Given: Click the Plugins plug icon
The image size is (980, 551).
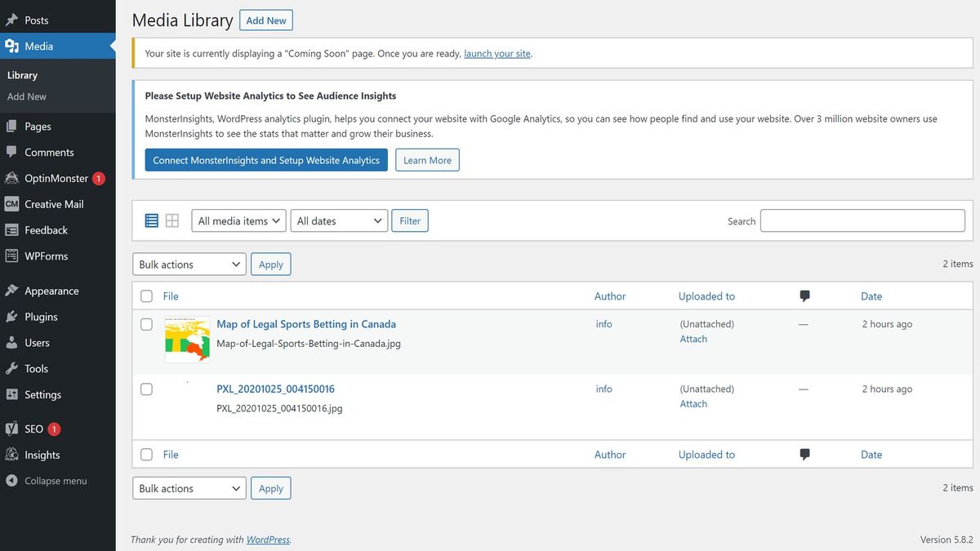Looking at the screenshot, I should [x=11, y=317].
